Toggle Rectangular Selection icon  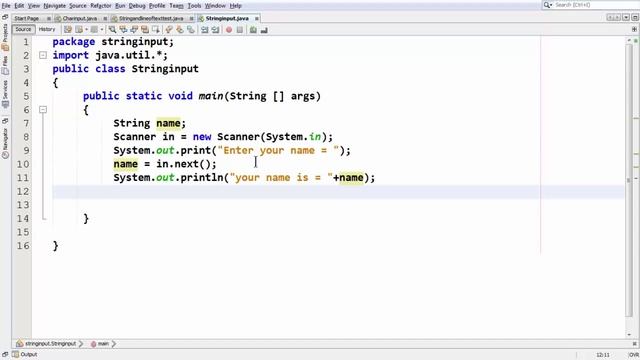pos(156,30)
